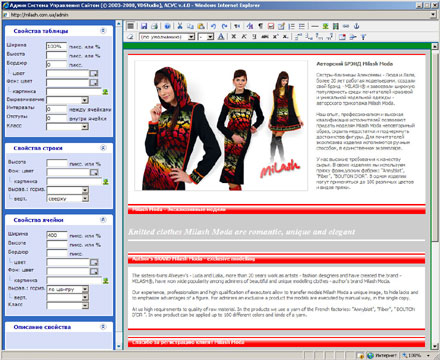This screenshot has height=360, width=440.
Task: Insert a horizontal rule line icon
Action: coord(315,26)
